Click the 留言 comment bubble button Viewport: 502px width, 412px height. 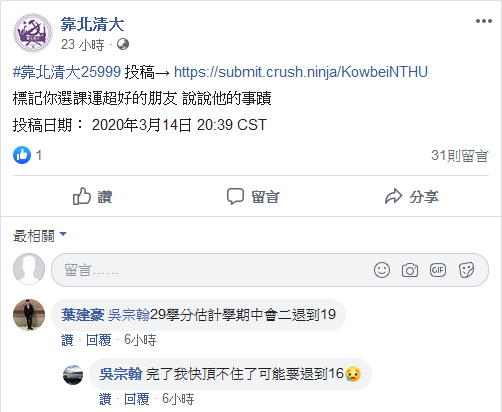(x=253, y=196)
